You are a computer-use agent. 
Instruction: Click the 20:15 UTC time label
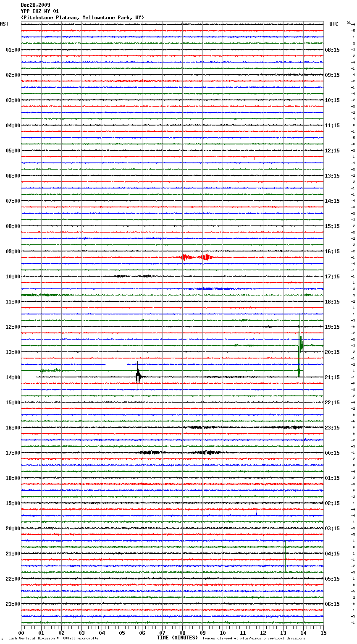(x=332, y=352)
